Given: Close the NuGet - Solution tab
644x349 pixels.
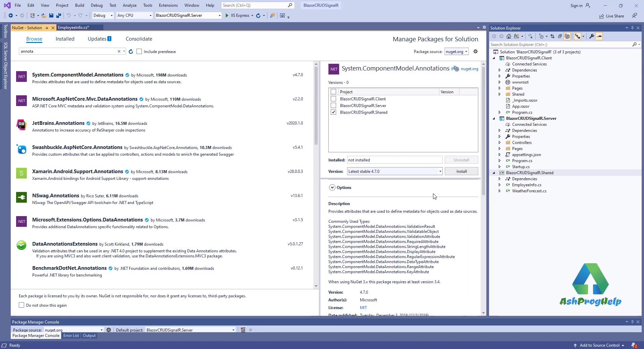Looking at the screenshot, I should pyautogui.click(x=53, y=28).
